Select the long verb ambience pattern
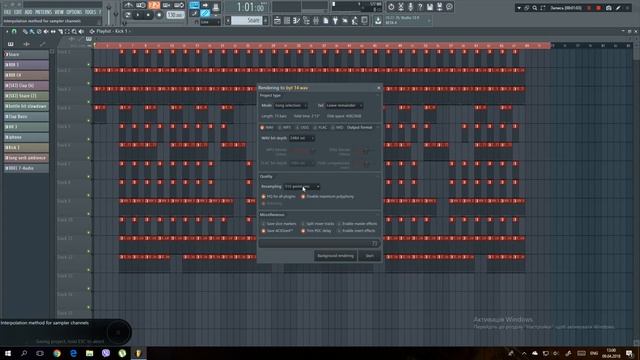This screenshot has width=640, height=360. 26,158
